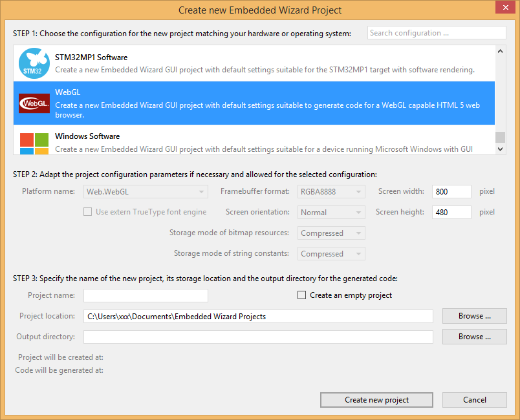Browse for the Project location folder
The image size is (520, 420).
pos(474,316)
